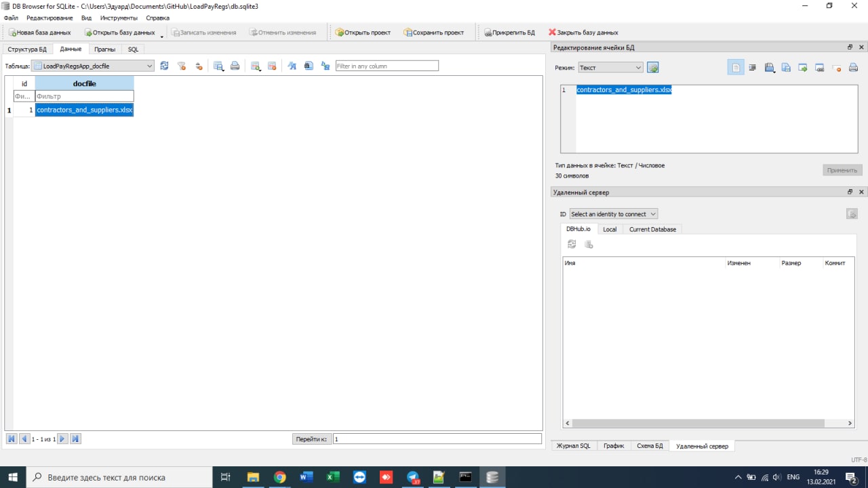The width and height of the screenshot is (868, 488).
Task: Click the Закрыть базу данных button
Action: pos(583,33)
